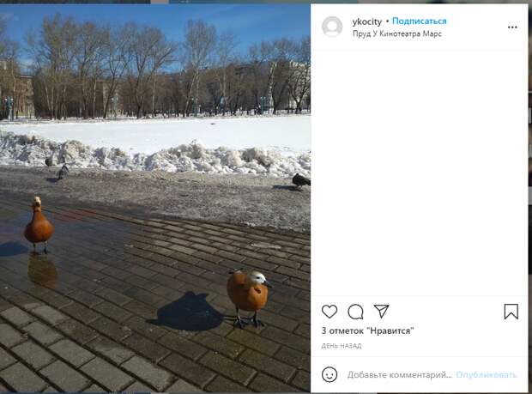Open comments via the speech bubble icon
The width and height of the screenshot is (532, 394).
(355, 312)
